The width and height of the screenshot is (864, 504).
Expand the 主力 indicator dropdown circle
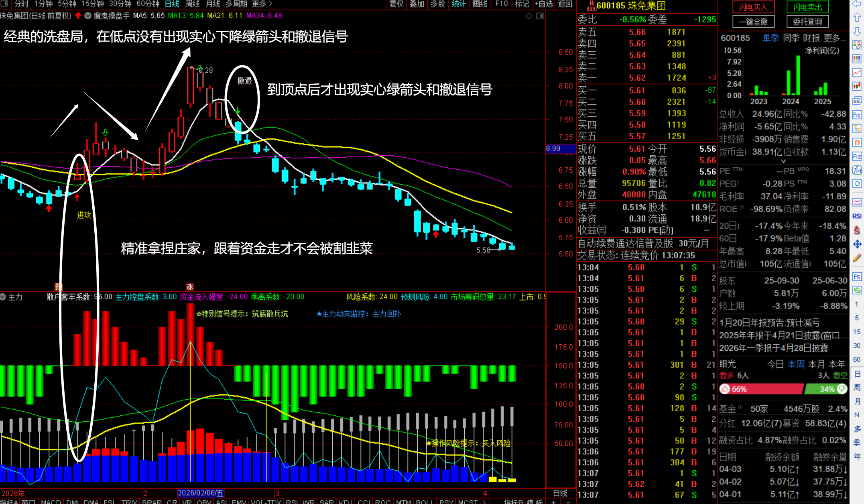coord(3,297)
